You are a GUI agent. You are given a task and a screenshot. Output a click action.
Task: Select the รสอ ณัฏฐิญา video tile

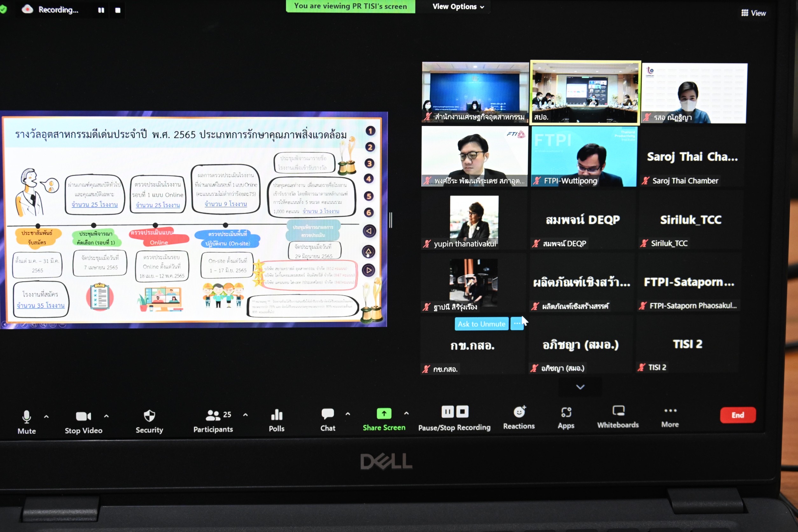(x=694, y=93)
